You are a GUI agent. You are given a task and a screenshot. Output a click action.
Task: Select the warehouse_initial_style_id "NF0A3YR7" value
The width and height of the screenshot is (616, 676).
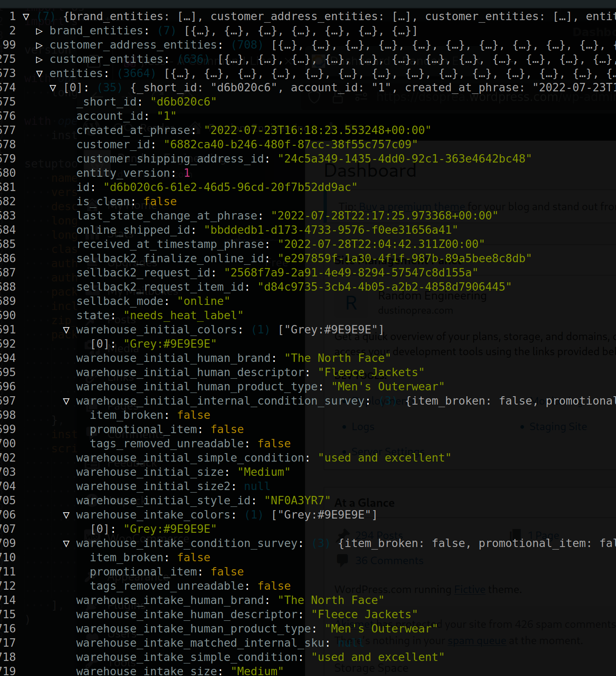[297, 501]
